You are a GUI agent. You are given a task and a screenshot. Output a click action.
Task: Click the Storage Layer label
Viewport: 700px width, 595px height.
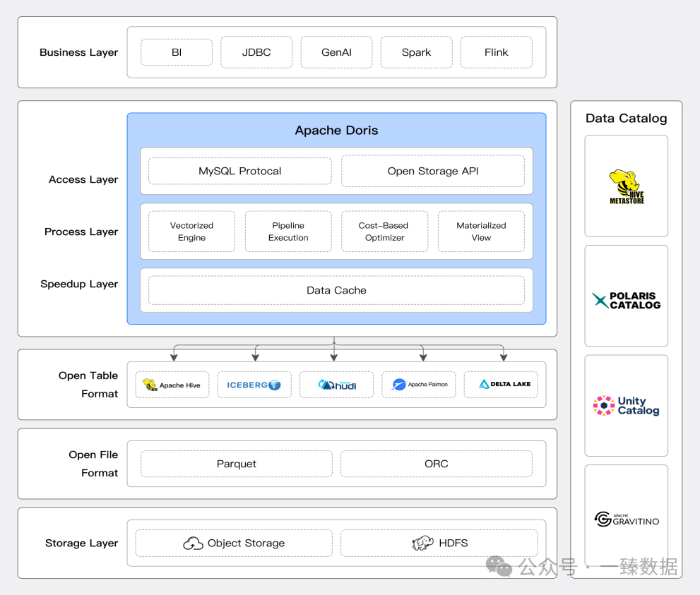(81, 543)
